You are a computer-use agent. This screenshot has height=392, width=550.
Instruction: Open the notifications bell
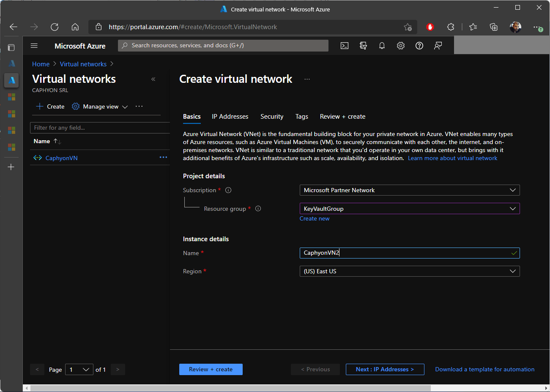(x=382, y=46)
